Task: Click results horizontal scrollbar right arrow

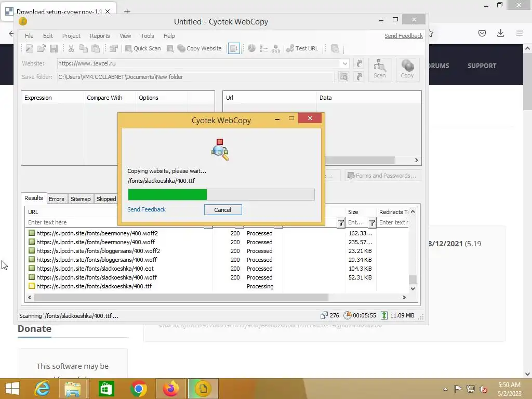Action: [x=404, y=298]
